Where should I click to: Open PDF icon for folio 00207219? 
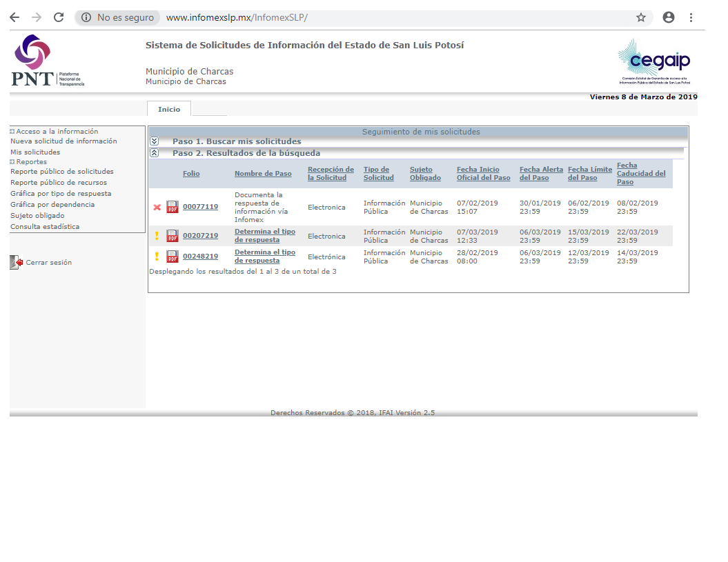pos(173,236)
